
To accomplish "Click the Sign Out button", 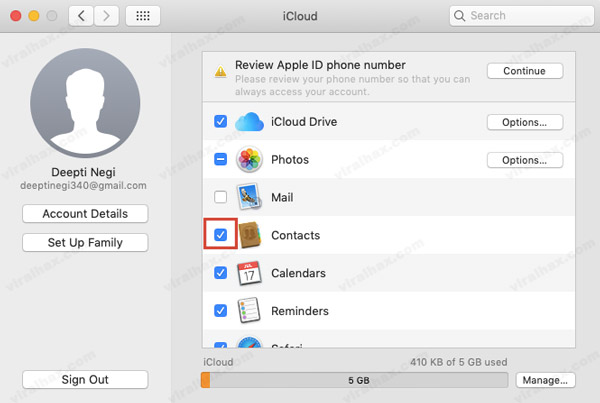I will pyautogui.click(x=85, y=379).
